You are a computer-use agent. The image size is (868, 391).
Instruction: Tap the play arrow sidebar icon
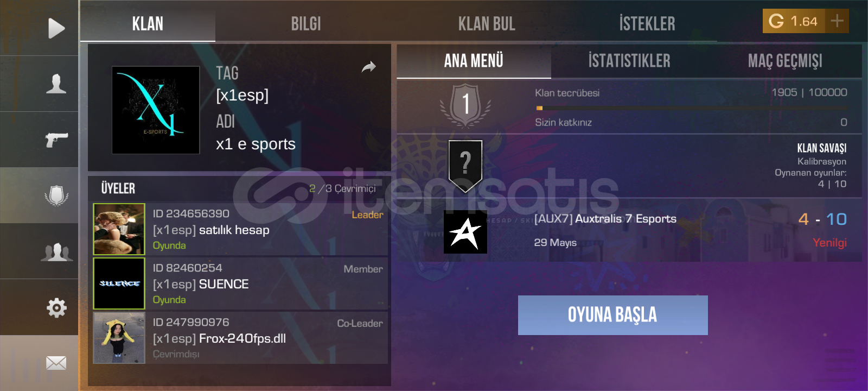pos(56,28)
